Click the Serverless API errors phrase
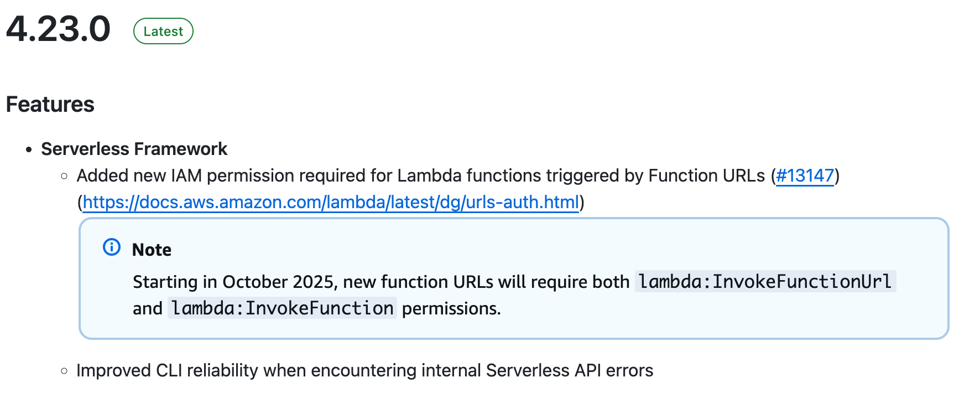 570,370
